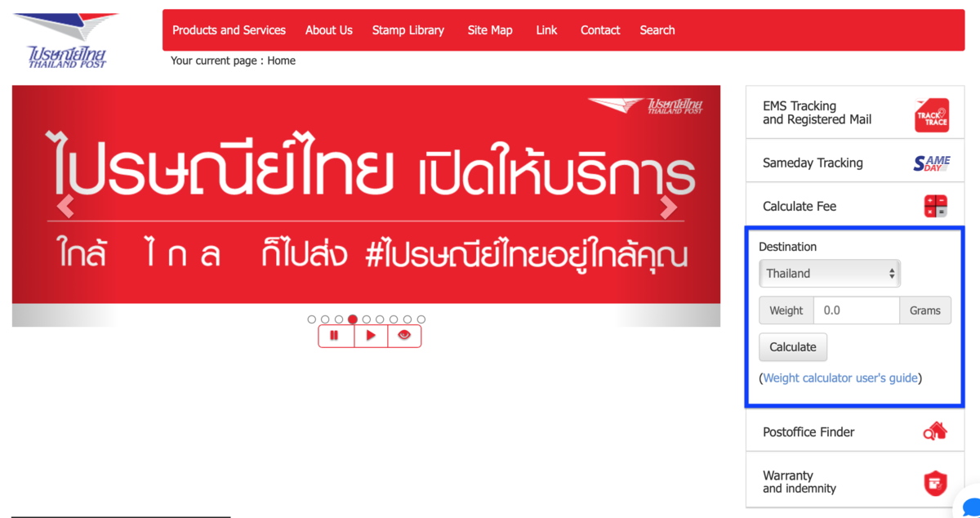Open the Link menu item
980x518 pixels.
tap(546, 30)
